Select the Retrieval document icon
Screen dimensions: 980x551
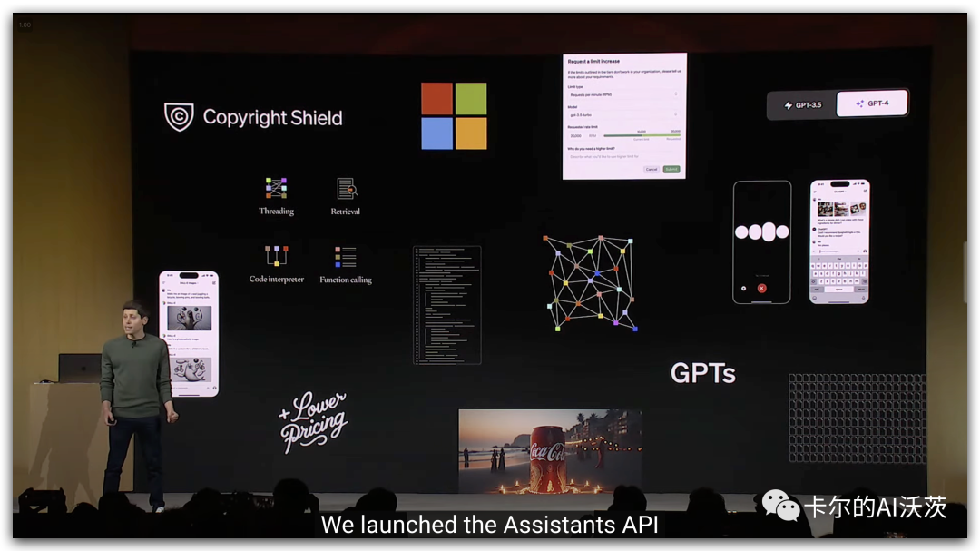(346, 188)
